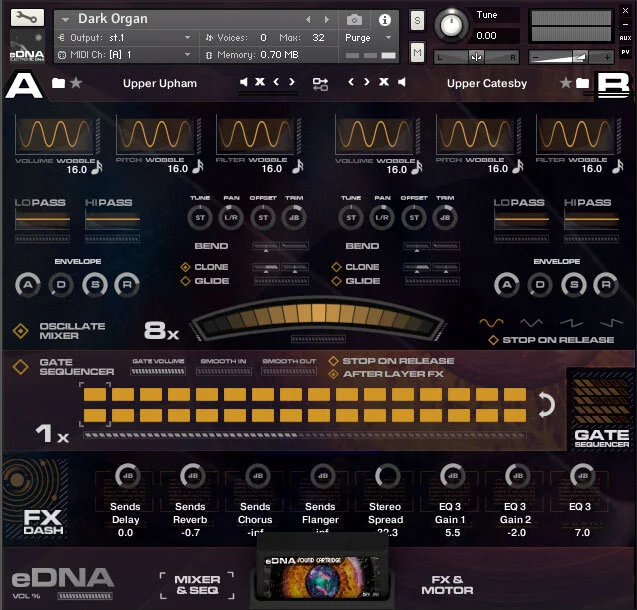Load next sound for layer B
637x610 pixels.
366,82
